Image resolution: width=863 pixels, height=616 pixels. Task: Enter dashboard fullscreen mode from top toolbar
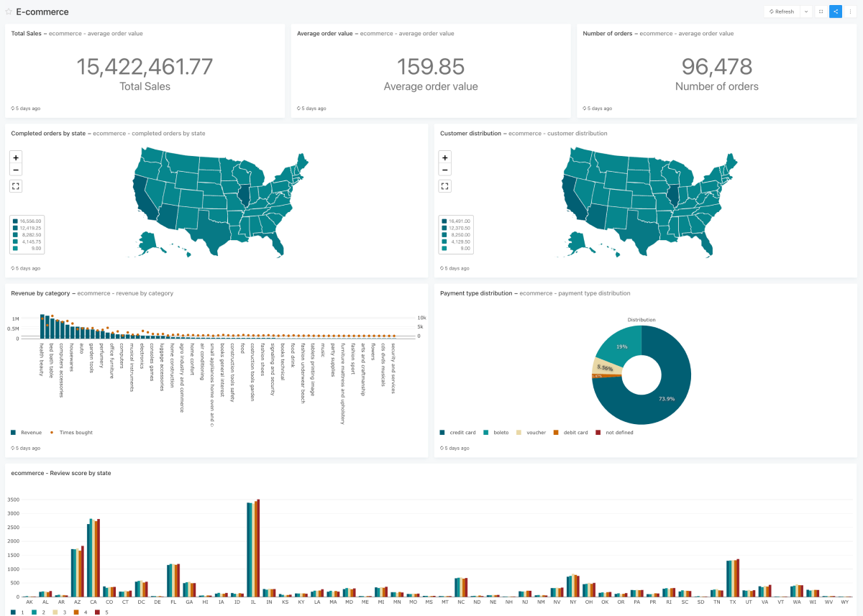[821, 12]
